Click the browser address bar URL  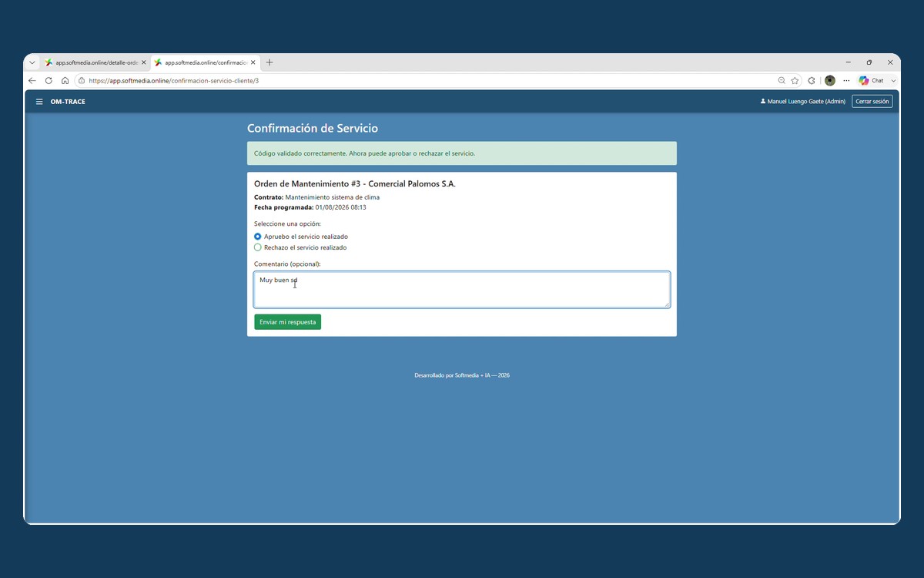click(x=173, y=80)
